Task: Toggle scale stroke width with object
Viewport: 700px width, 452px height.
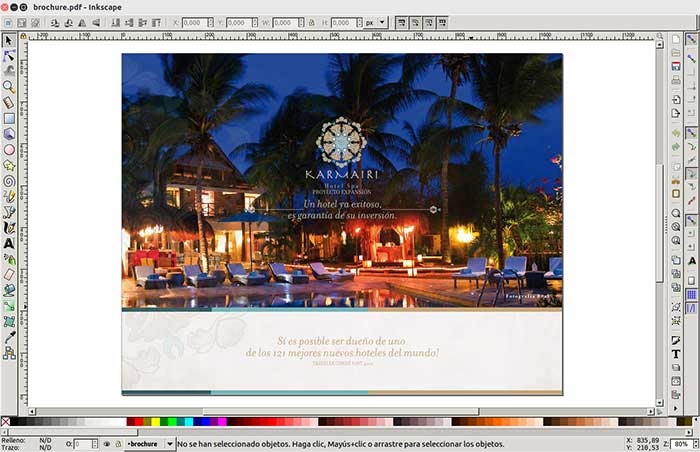Action: 401,22
